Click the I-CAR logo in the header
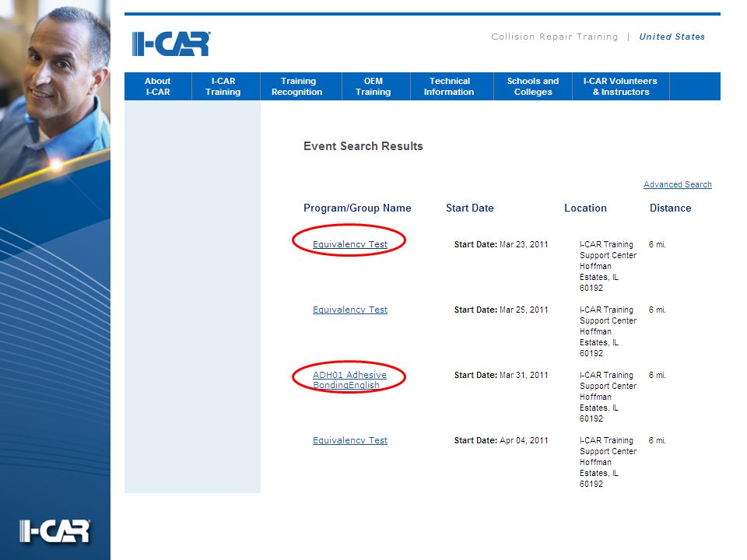747x560 pixels. pyautogui.click(x=171, y=44)
